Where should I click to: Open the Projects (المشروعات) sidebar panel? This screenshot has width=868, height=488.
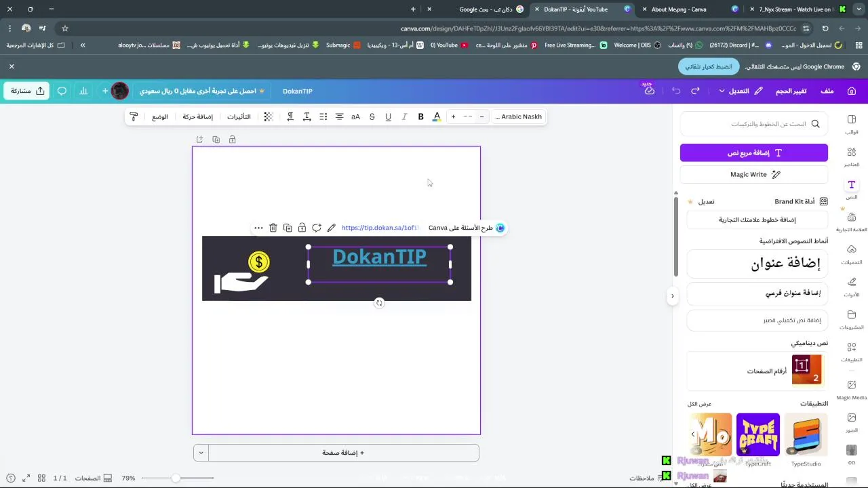(852, 319)
